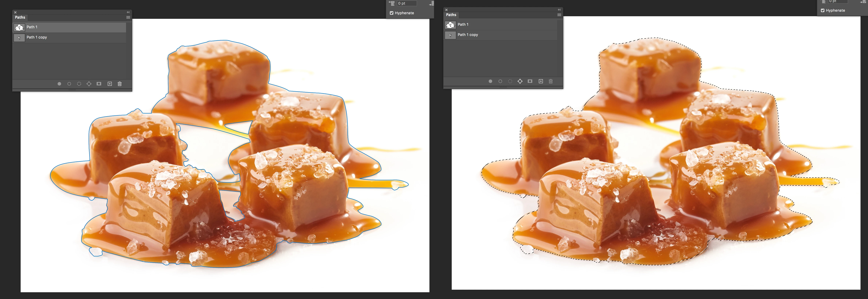Click the 0 pt paragraph spacing field
Image resolution: width=868 pixels, height=299 pixels.
[x=406, y=3]
